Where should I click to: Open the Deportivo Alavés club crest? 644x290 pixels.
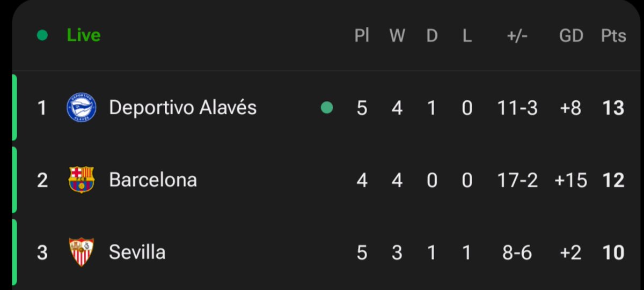[82, 108]
